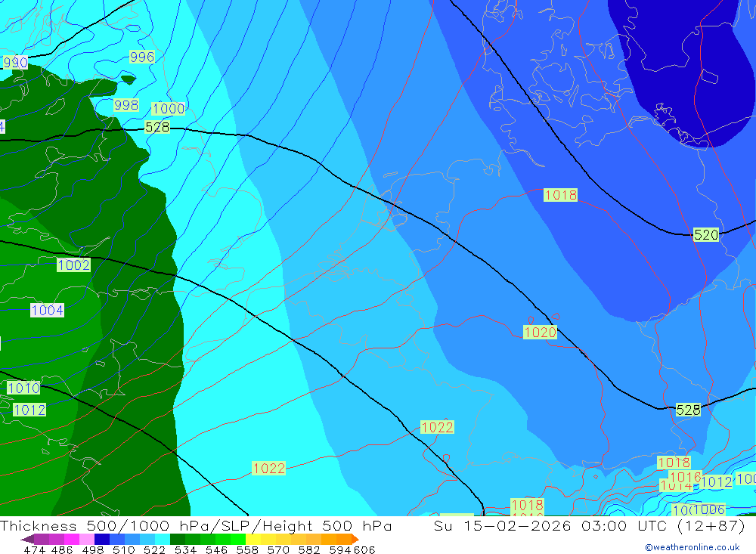756x554 pixels.
Task: Click the 990 isobar label
Action: click(x=15, y=63)
